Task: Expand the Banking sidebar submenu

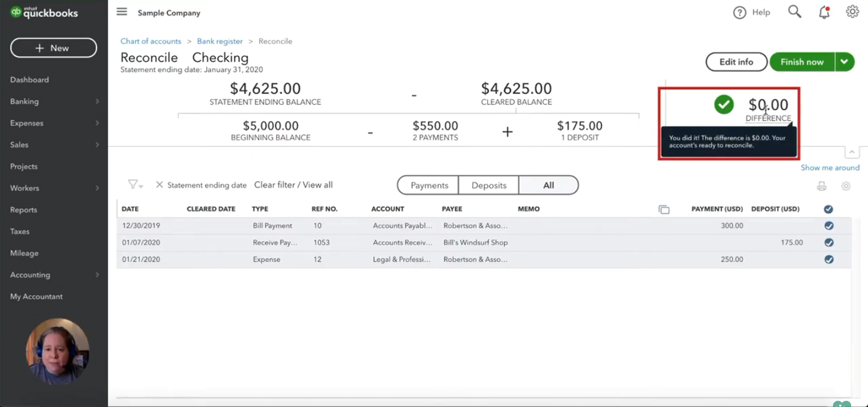Action: coord(97,102)
